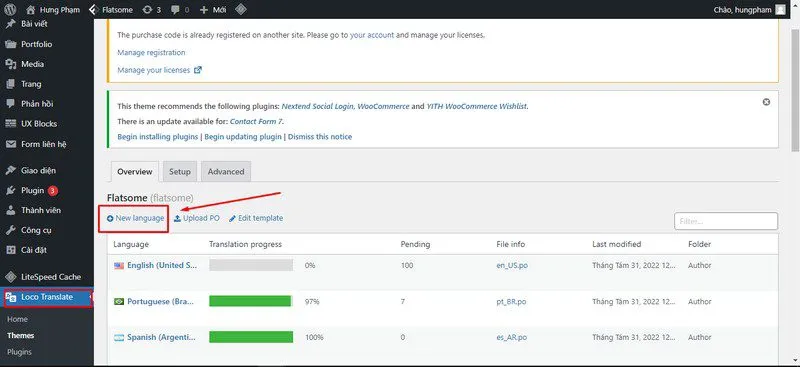Open the comments bubble icon showing 0

[x=176, y=9]
